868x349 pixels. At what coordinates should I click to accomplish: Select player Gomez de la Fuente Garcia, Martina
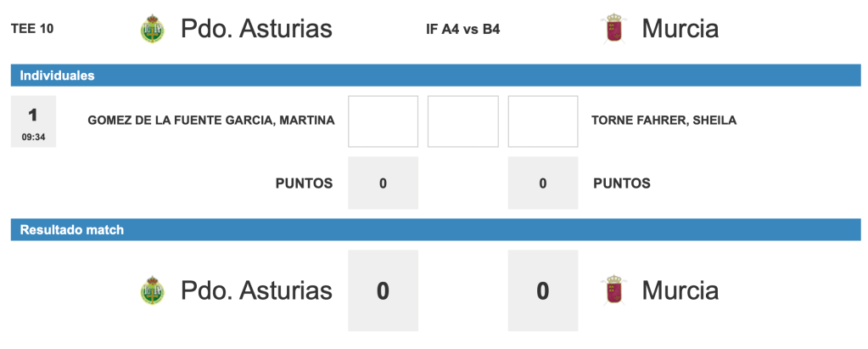pyautogui.click(x=211, y=121)
